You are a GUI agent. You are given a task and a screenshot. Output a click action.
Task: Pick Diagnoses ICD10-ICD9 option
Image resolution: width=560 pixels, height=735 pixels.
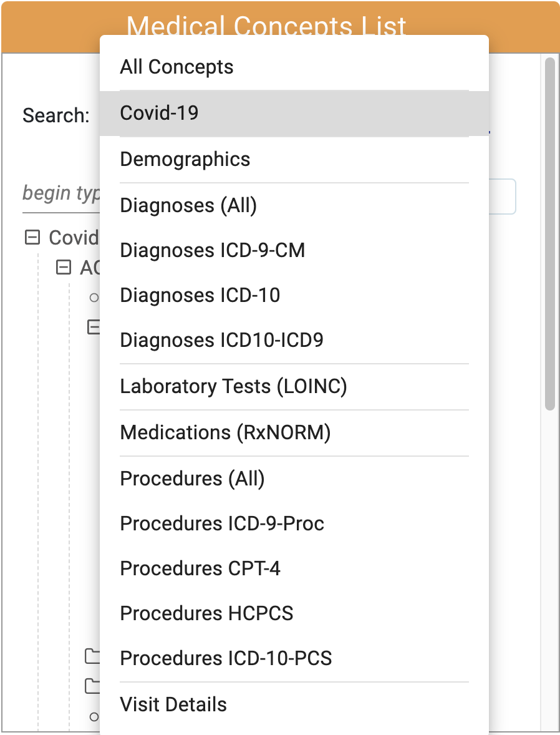221,341
